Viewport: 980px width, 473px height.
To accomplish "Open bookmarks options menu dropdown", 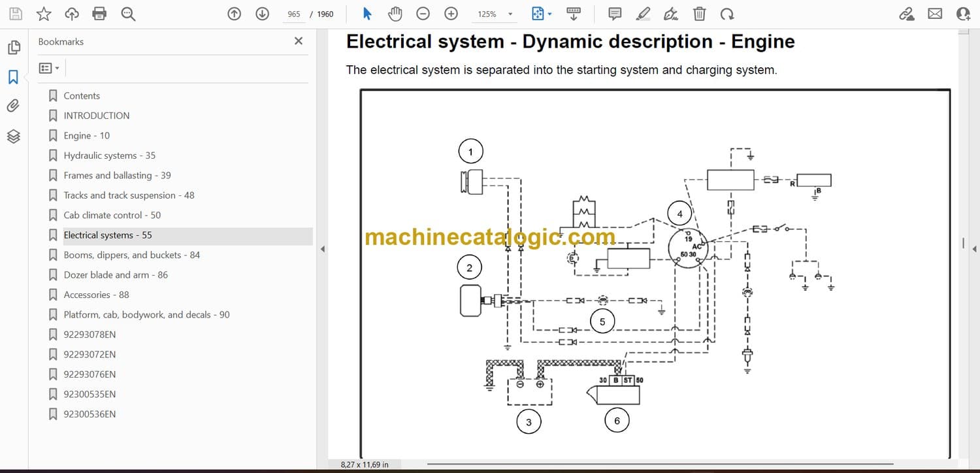I will tap(49, 68).
